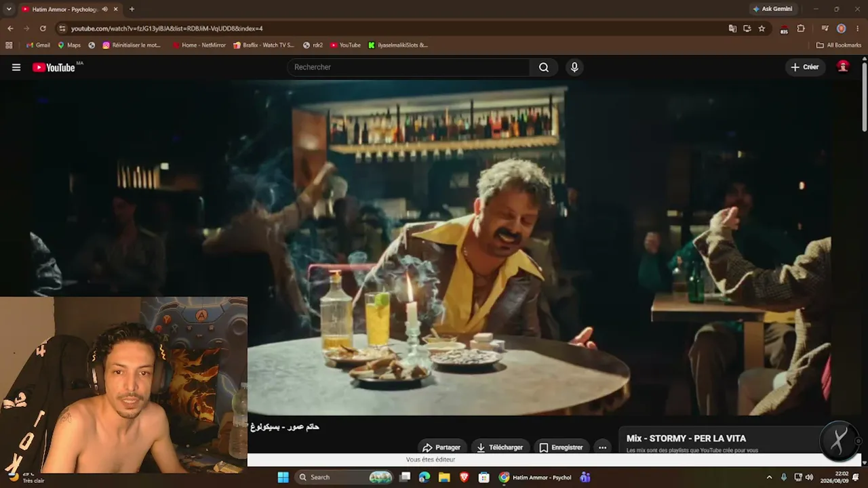
Task: Open the apps grid in bookmarks bar
Action: point(9,45)
